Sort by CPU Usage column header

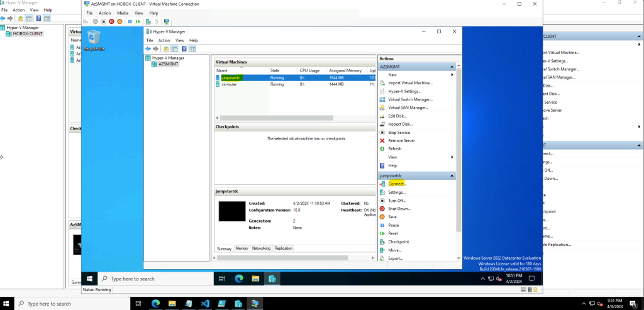(309, 70)
